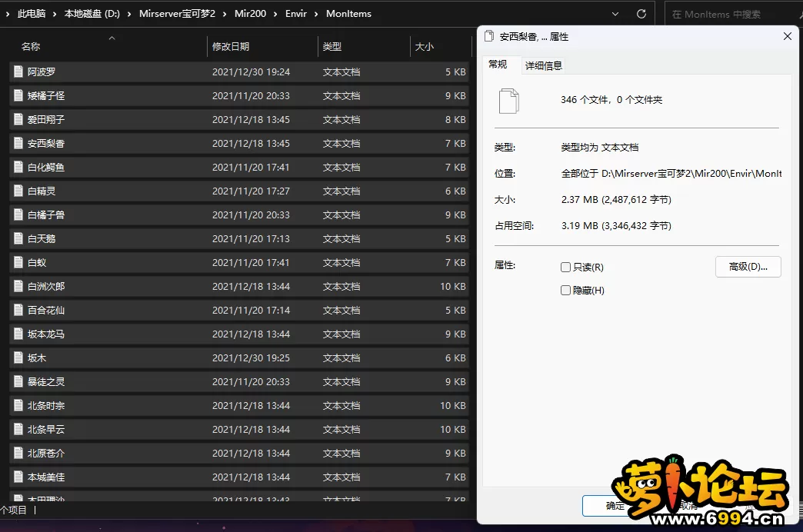Expand the chevron after 此电脑 in path

pos(55,14)
